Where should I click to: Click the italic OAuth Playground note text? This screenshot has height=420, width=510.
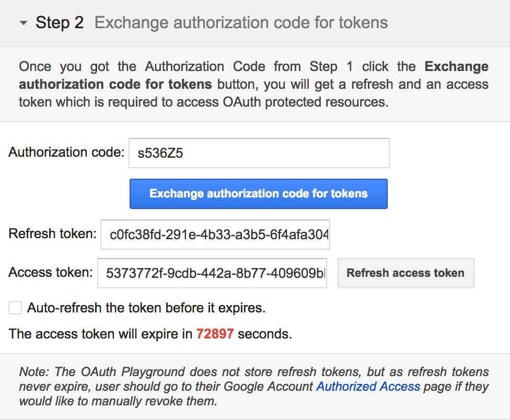click(254, 386)
